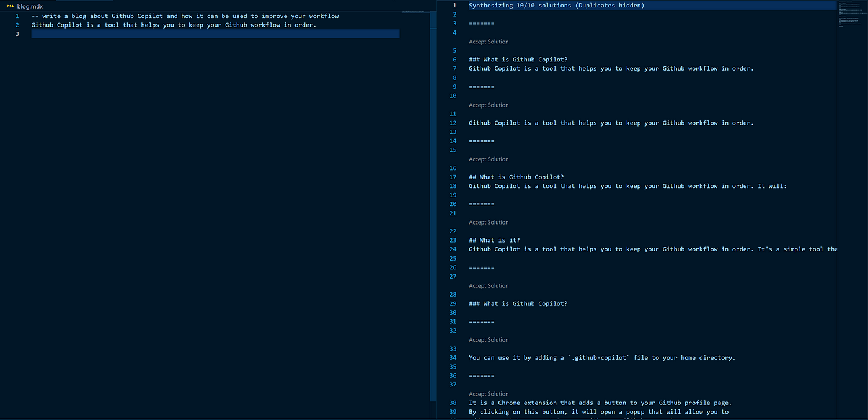Click 'By clicking on this button' line
The width and height of the screenshot is (868, 420).
(x=598, y=412)
